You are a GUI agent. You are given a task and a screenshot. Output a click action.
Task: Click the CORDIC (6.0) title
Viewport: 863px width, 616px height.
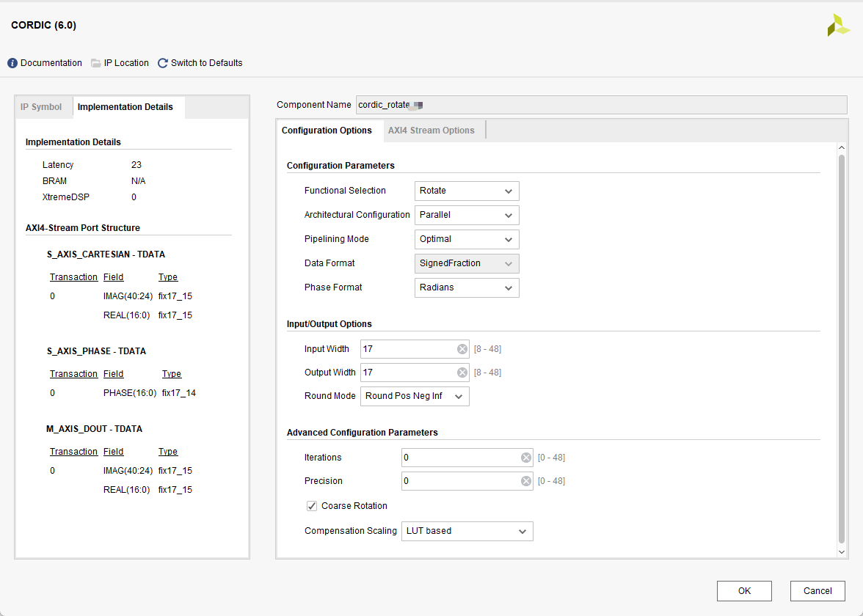[43, 25]
